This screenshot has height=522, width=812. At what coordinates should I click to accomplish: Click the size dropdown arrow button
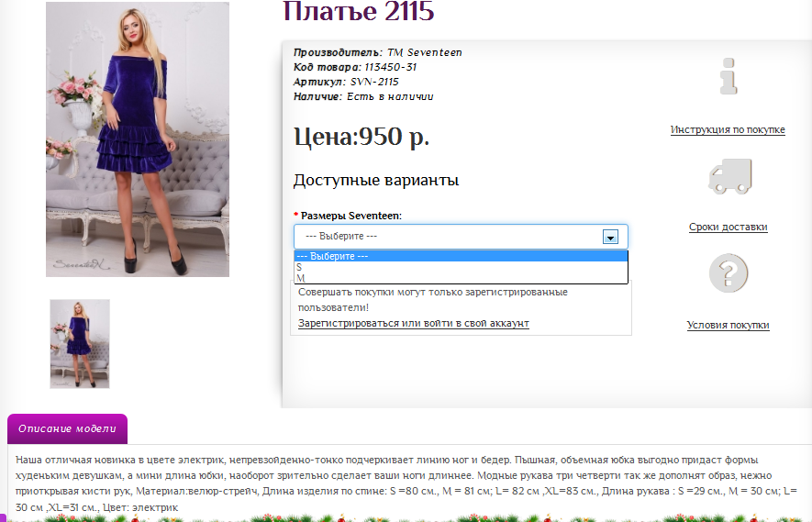pos(610,237)
